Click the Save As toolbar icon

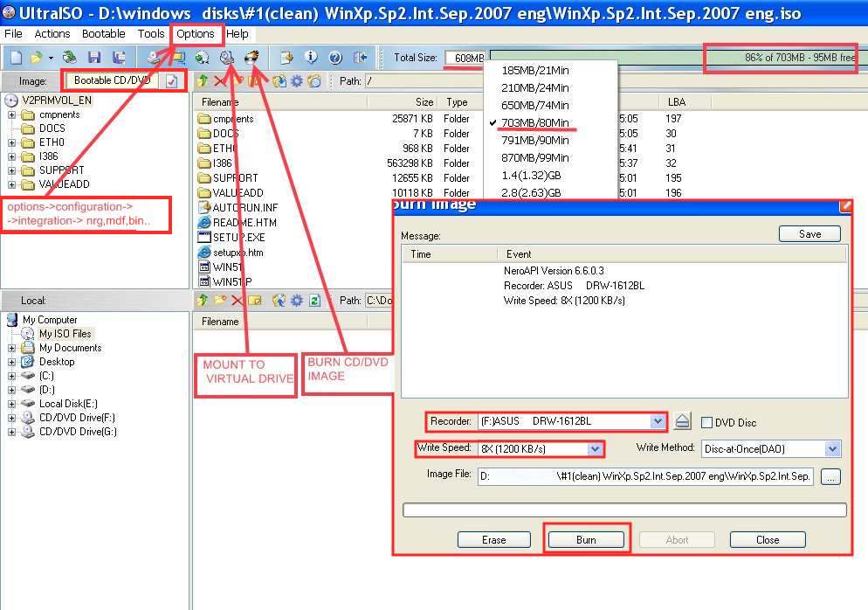tap(119, 58)
